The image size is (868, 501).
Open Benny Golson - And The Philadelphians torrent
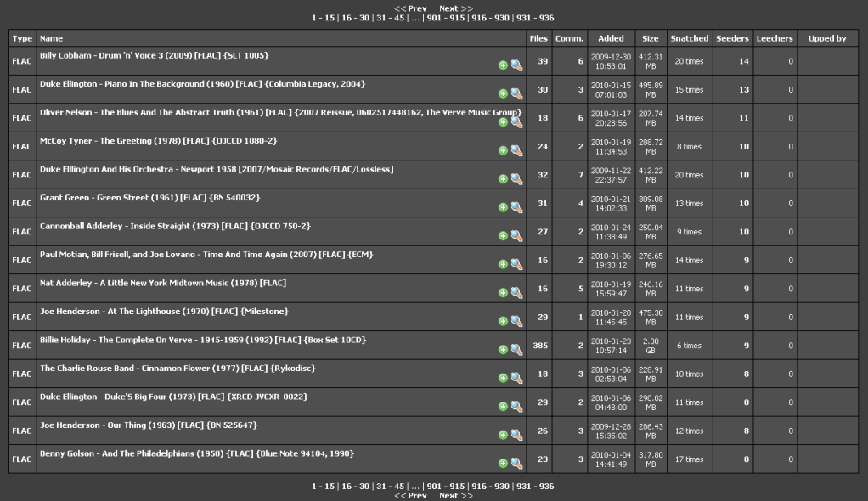coord(196,453)
